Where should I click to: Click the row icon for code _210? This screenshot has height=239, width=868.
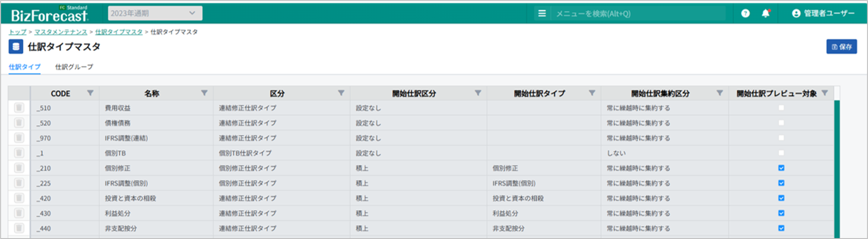click(x=19, y=168)
